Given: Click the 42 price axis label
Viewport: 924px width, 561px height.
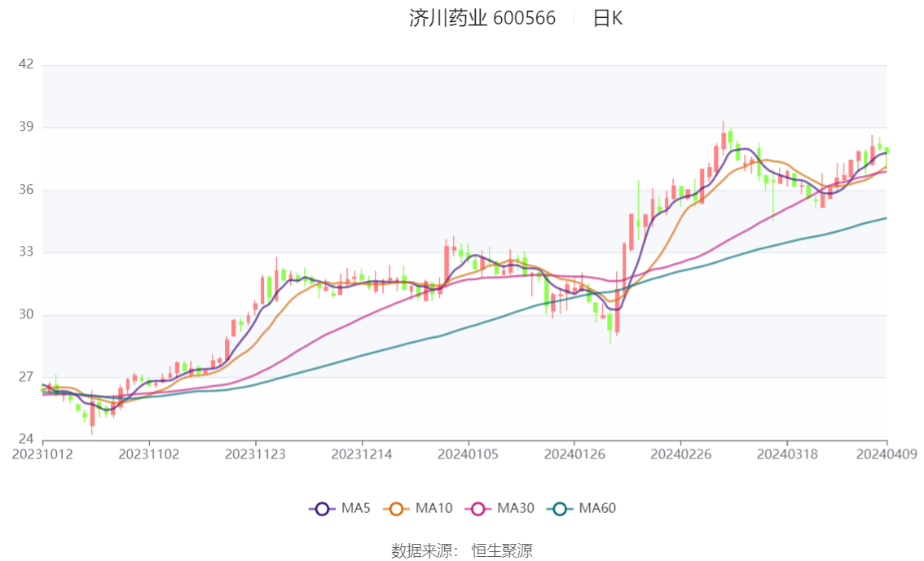Looking at the screenshot, I should point(26,64).
